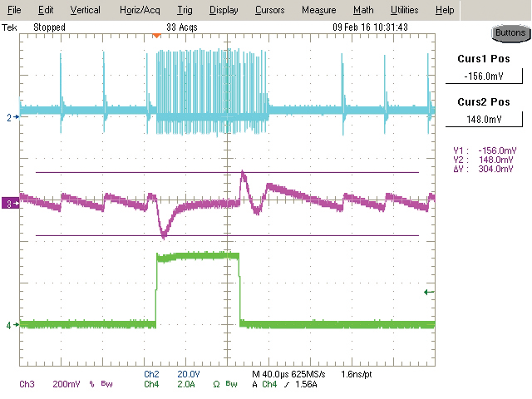
Task: Open the Math menu
Action: point(363,10)
